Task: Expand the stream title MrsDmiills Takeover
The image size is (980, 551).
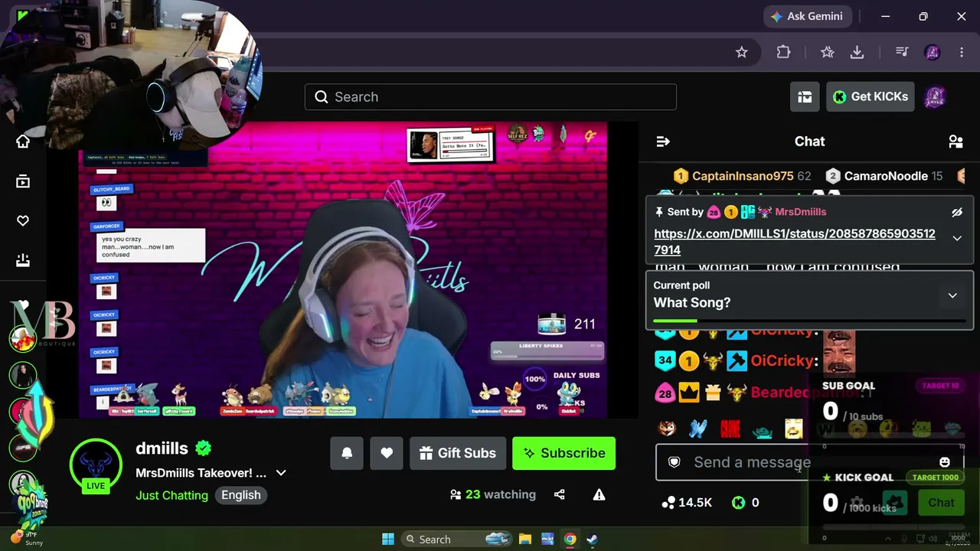Action: click(281, 473)
